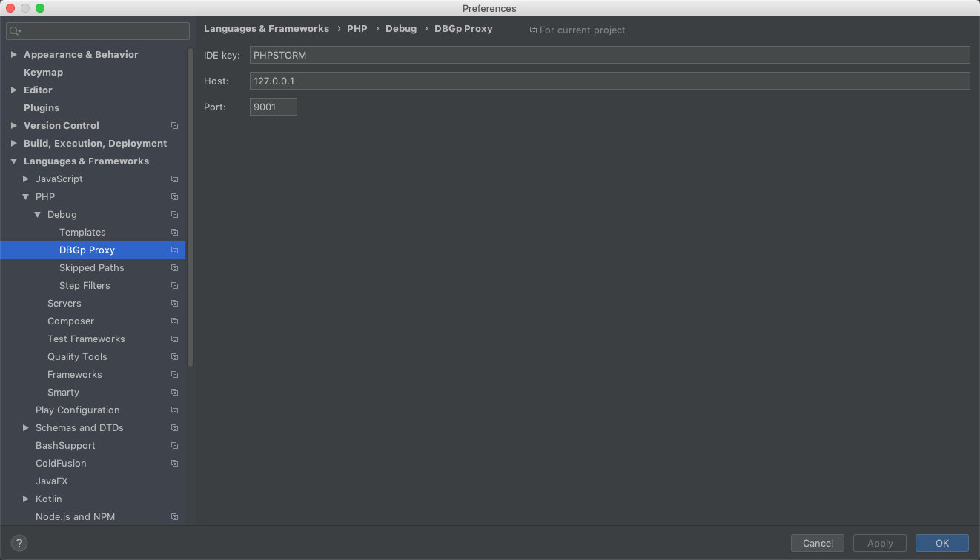Click project icon beside Quality Tools
This screenshot has height=560, width=980.
[175, 357]
